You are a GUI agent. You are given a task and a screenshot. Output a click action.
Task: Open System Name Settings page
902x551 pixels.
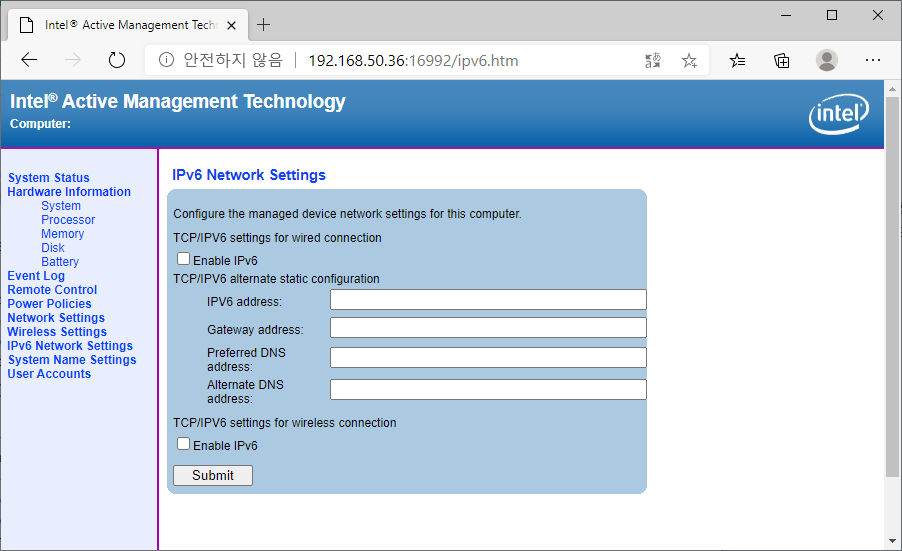(72, 359)
